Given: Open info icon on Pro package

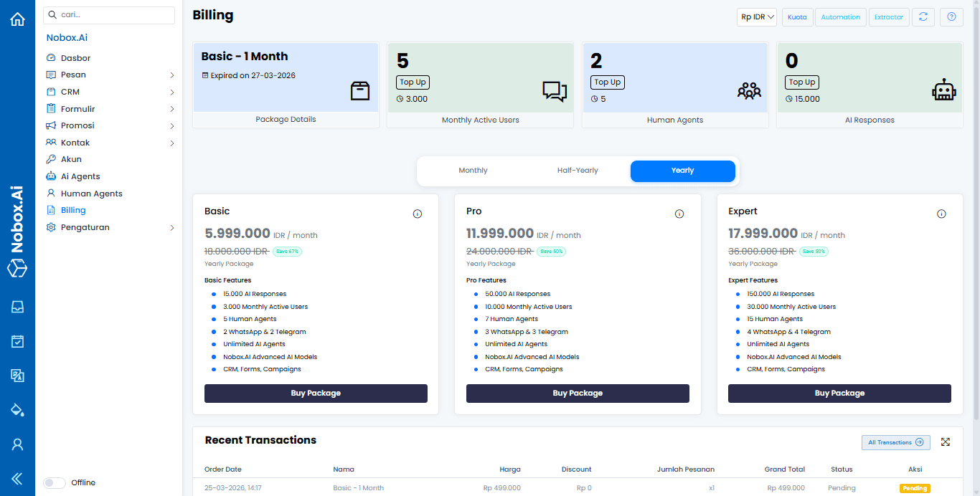Looking at the screenshot, I should click(679, 214).
